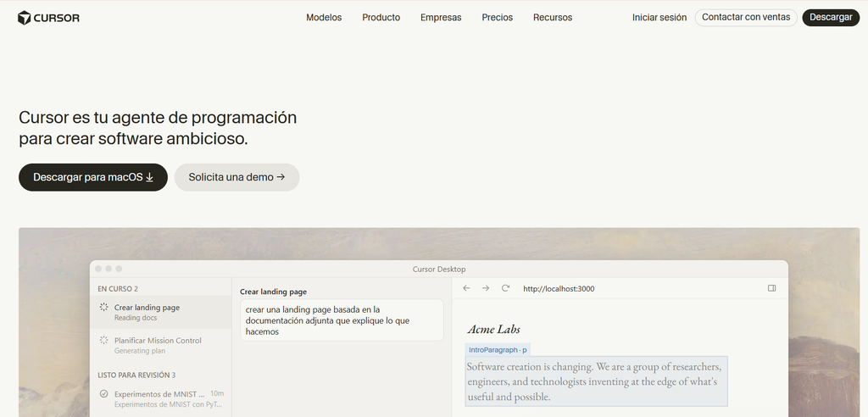Go to the Precios page

pyautogui.click(x=497, y=18)
